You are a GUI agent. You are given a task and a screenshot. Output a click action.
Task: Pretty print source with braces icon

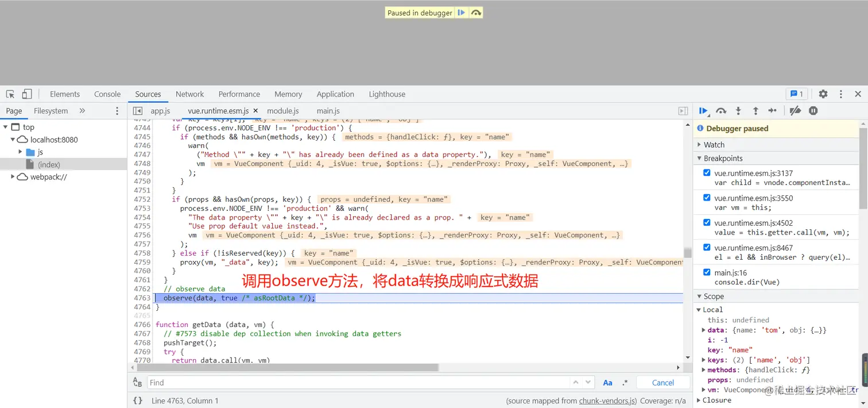138,401
